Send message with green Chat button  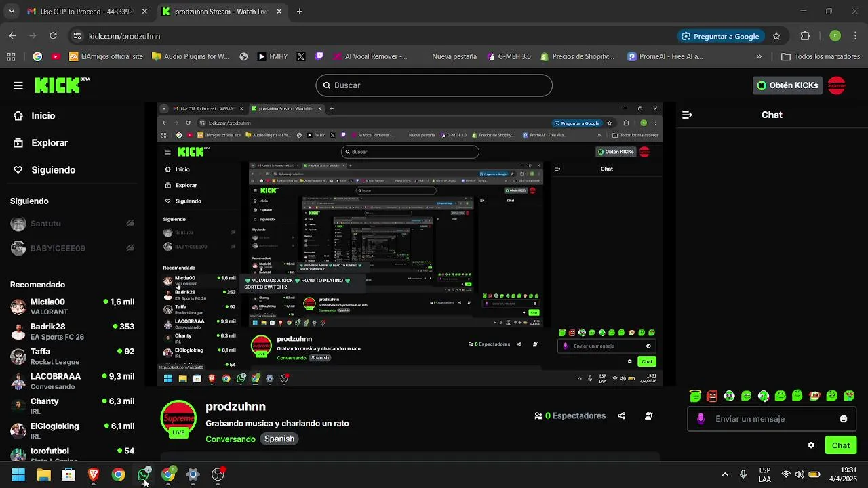click(841, 445)
